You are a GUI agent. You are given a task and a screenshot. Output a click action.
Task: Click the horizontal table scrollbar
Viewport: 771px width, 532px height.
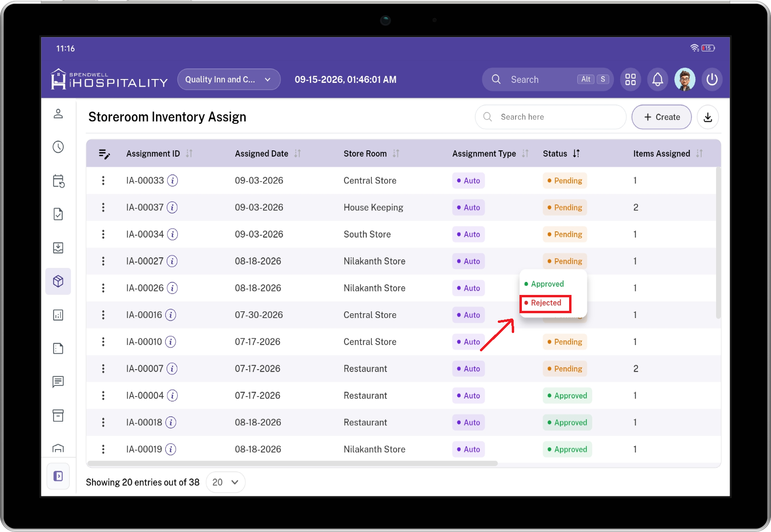coord(292,464)
